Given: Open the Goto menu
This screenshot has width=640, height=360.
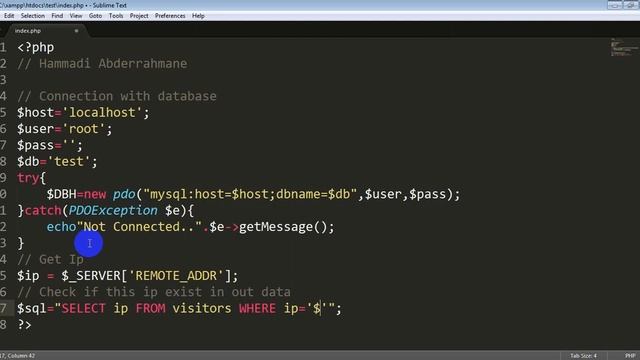Looking at the screenshot, I should [x=95, y=16].
